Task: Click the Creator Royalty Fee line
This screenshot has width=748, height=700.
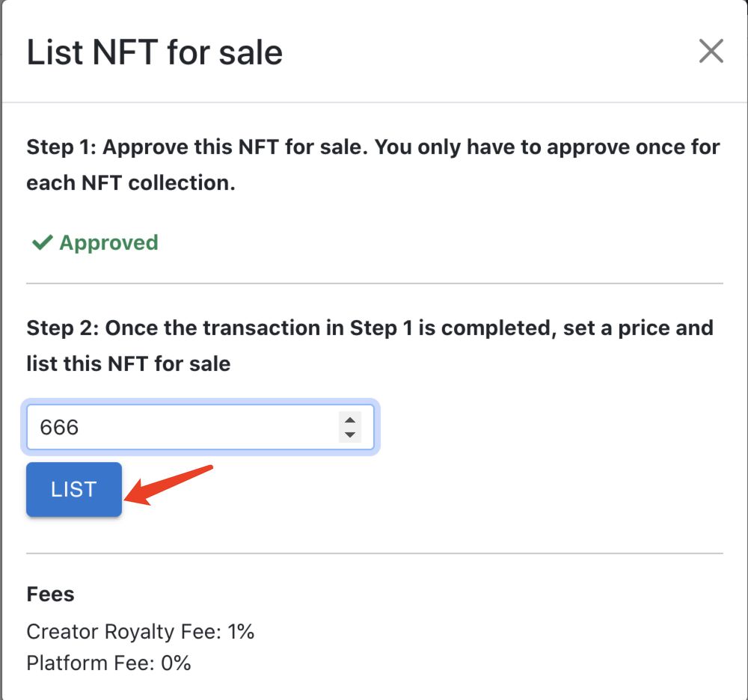Action: coord(141,632)
